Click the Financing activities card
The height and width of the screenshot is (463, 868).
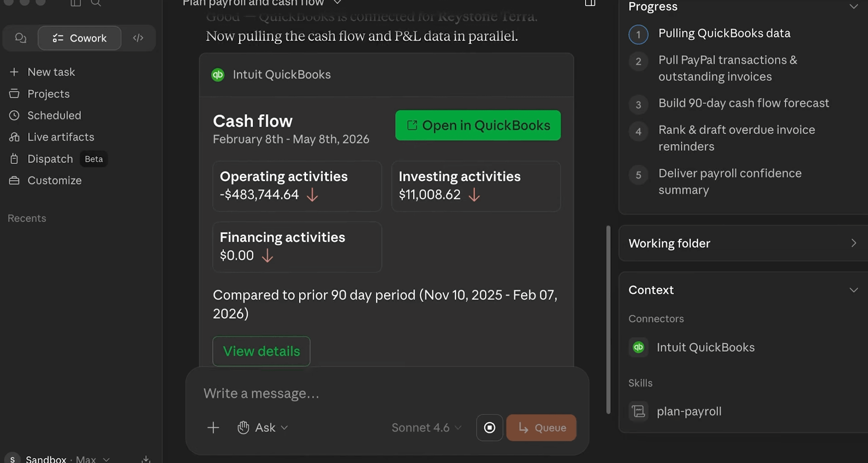[x=297, y=247]
